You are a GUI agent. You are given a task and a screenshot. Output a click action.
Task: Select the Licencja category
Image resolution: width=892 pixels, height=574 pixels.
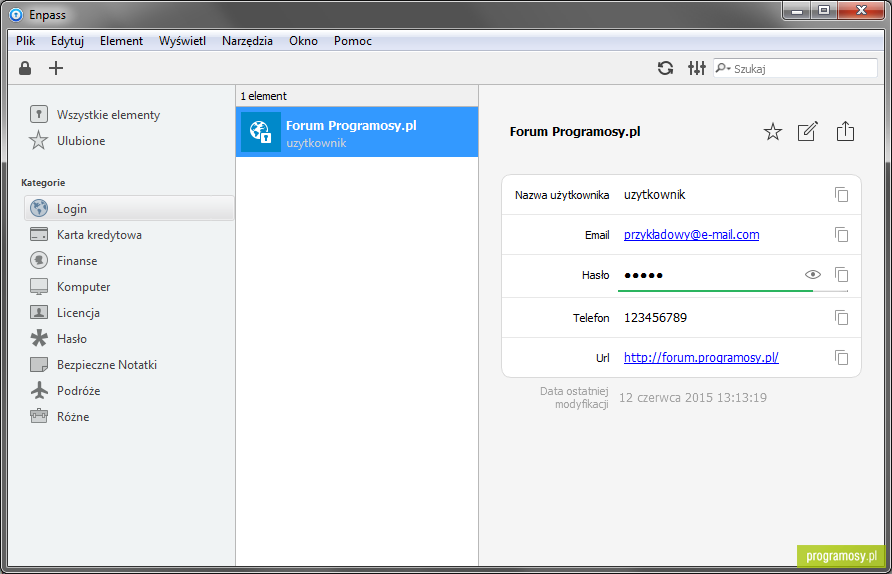pos(64,312)
